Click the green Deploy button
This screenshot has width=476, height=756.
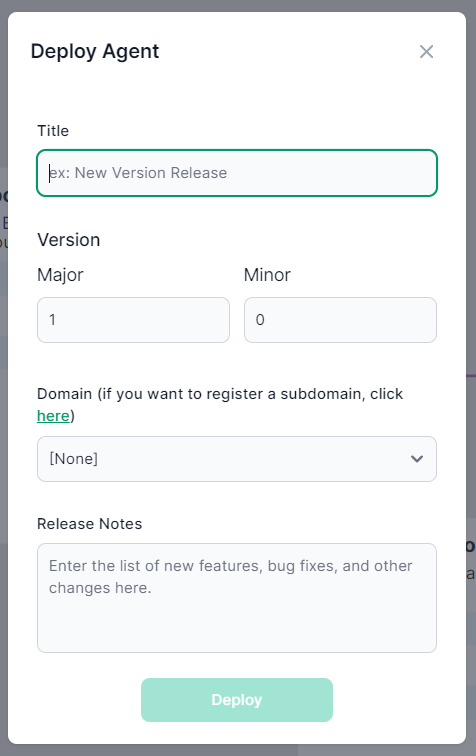click(237, 700)
